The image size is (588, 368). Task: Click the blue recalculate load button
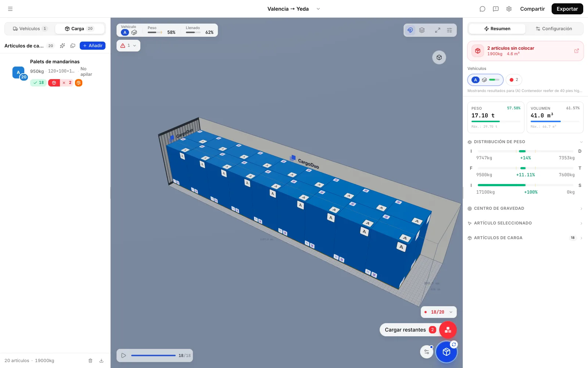pos(447,352)
